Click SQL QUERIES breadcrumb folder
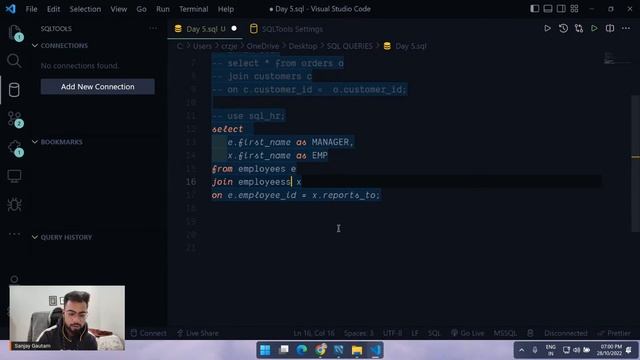 pyautogui.click(x=350, y=46)
